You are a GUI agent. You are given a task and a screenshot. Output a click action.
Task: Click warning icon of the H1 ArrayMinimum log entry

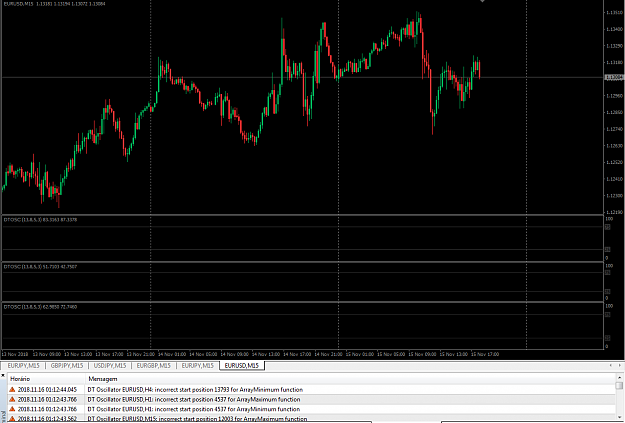[x=12, y=409]
